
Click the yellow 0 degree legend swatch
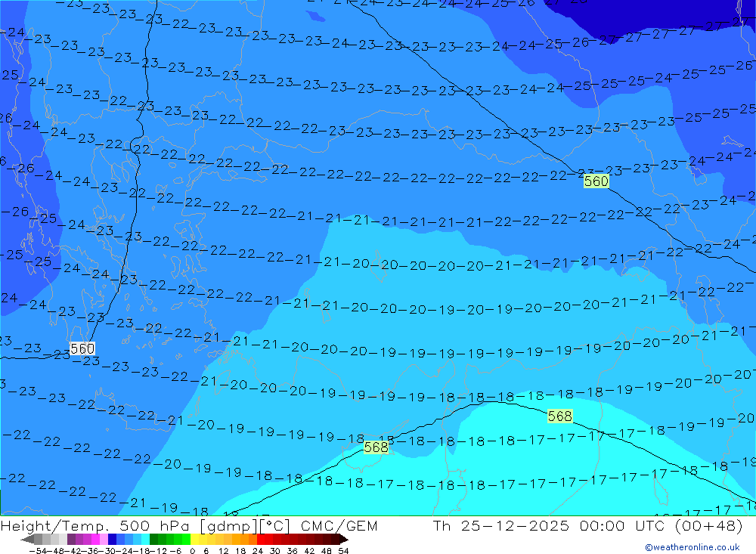coord(195,540)
